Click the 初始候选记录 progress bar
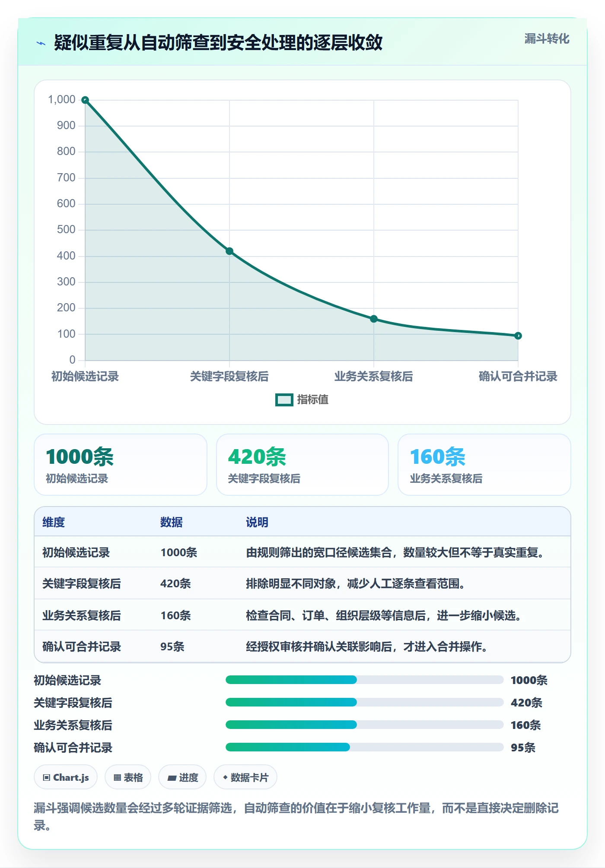This screenshot has width=605, height=868. click(364, 680)
